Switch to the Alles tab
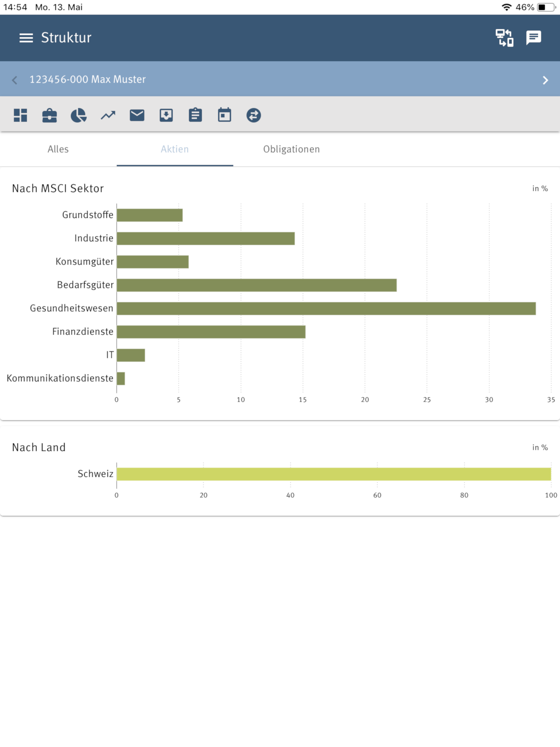 click(58, 149)
